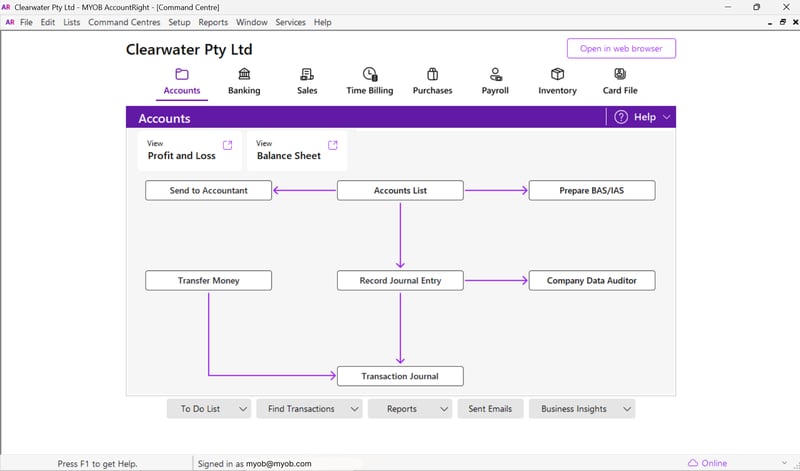Viewport: 800px width, 471px height.
Task: Expand the Business Insights dropdown arrow
Action: (x=627, y=409)
